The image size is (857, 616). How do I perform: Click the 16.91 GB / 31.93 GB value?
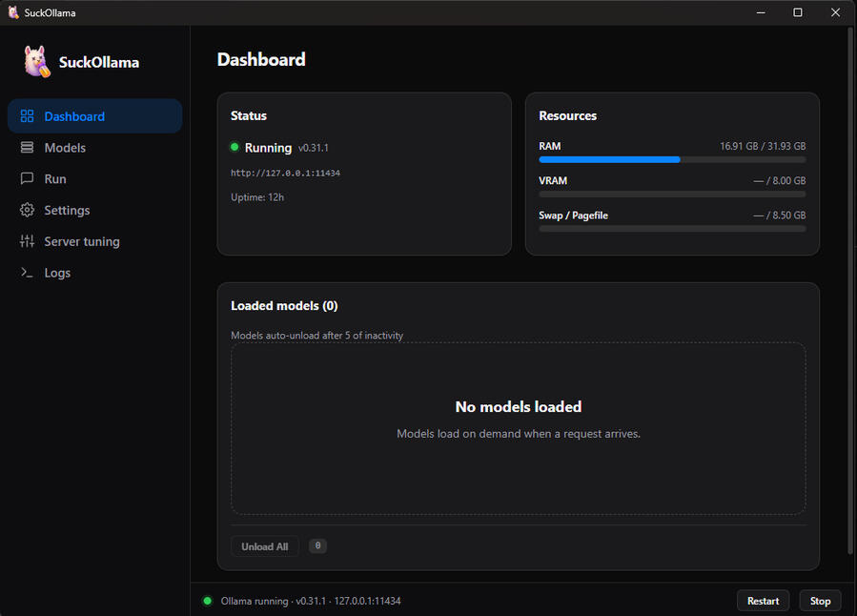pos(763,146)
